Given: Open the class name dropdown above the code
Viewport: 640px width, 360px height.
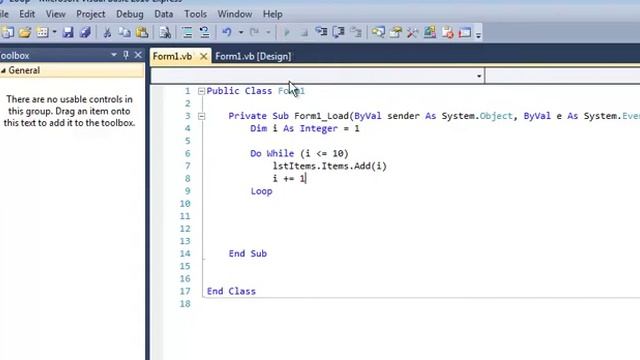Looking at the screenshot, I should tap(479, 76).
